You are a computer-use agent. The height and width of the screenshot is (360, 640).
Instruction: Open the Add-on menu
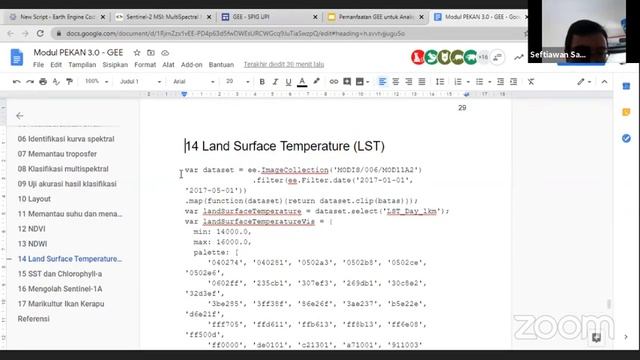(191, 64)
